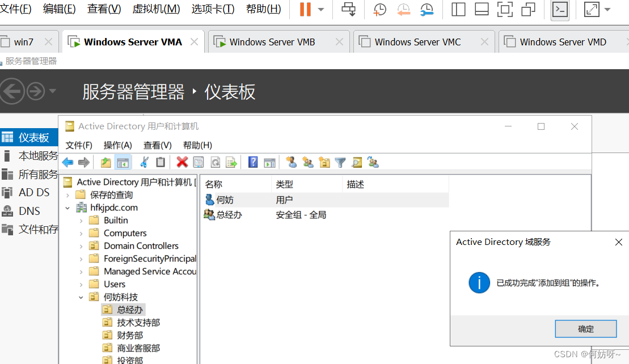The width and height of the screenshot is (629, 364).
Task: Open dropdown arrow next to Pause button
Action: coord(322,10)
